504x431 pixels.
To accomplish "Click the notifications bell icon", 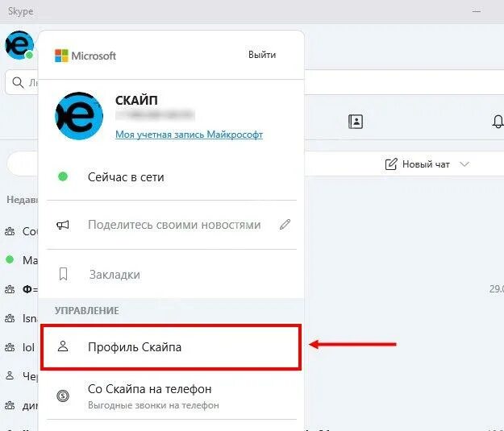I will (x=498, y=122).
